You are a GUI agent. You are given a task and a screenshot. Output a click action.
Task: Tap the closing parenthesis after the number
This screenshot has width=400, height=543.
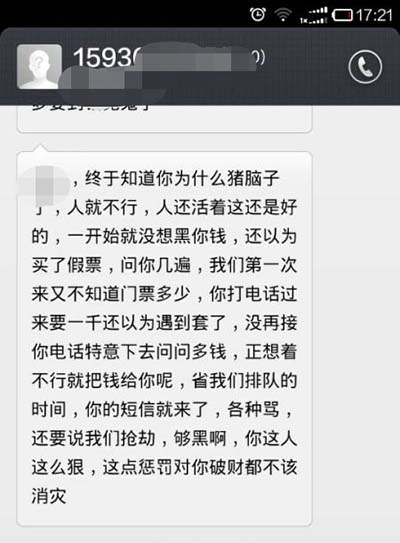point(260,57)
